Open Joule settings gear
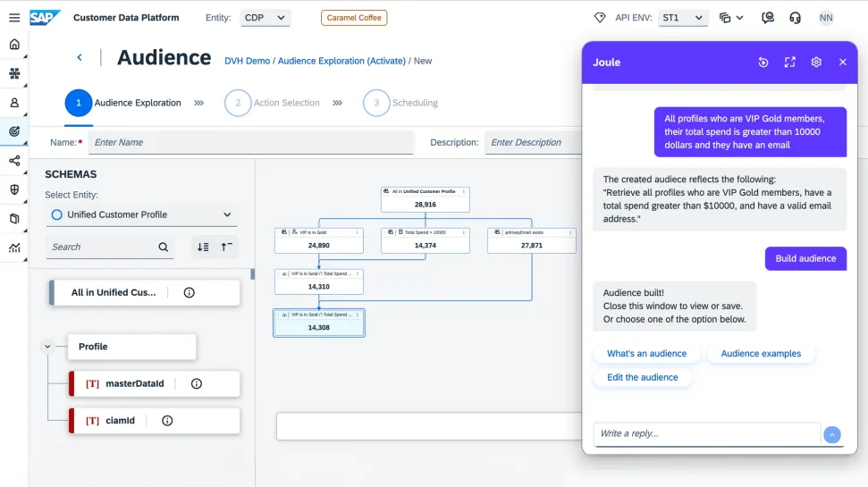 (816, 63)
